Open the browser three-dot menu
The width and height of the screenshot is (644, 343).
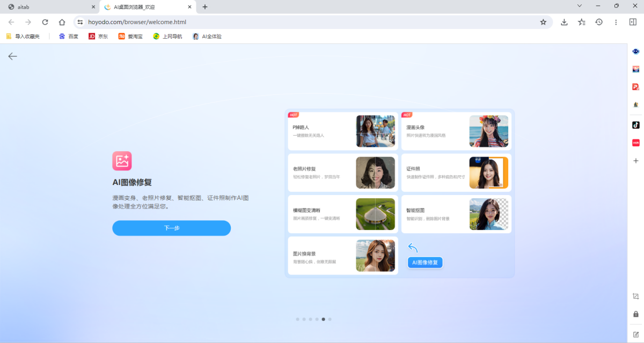(x=616, y=22)
